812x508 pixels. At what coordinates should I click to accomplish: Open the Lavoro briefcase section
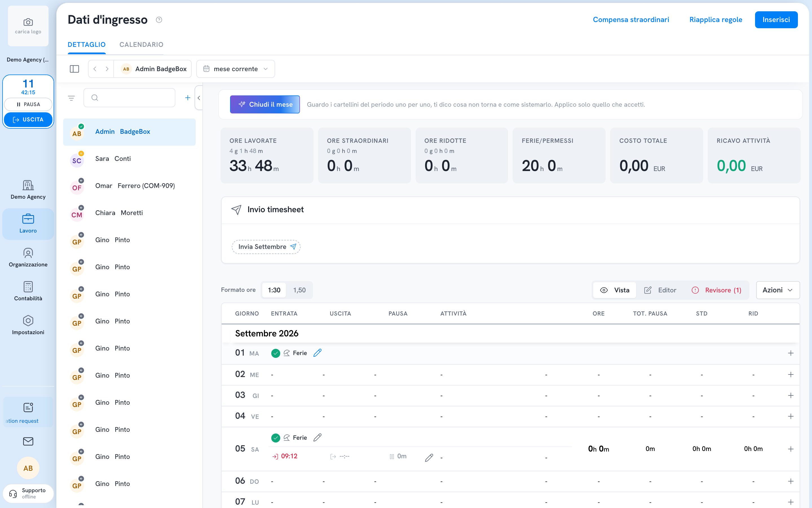pyautogui.click(x=28, y=224)
